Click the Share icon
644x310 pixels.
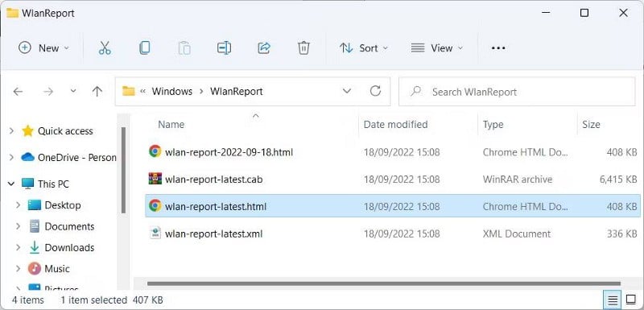(264, 48)
